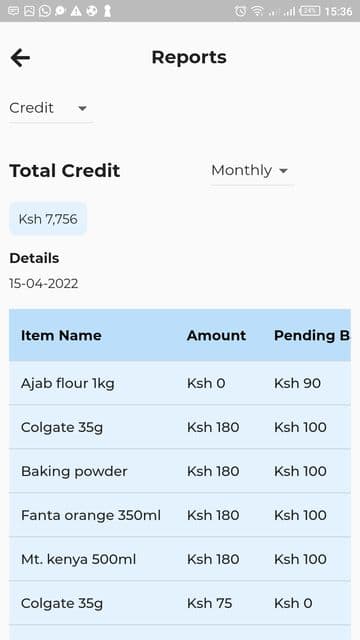Select the Pending column header

[x=312, y=336]
